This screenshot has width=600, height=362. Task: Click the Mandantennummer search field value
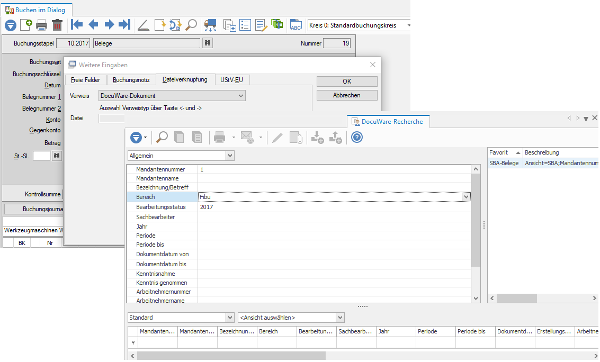(x=334, y=169)
